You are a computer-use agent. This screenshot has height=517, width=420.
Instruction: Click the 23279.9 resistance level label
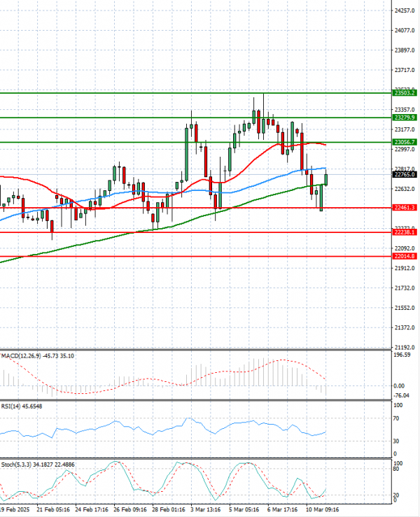[405, 118]
